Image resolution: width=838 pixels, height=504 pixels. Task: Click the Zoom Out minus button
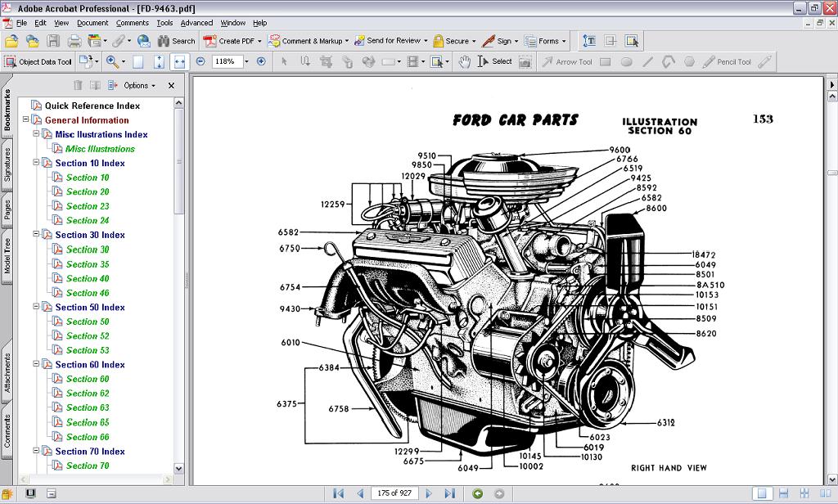click(x=200, y=61)
